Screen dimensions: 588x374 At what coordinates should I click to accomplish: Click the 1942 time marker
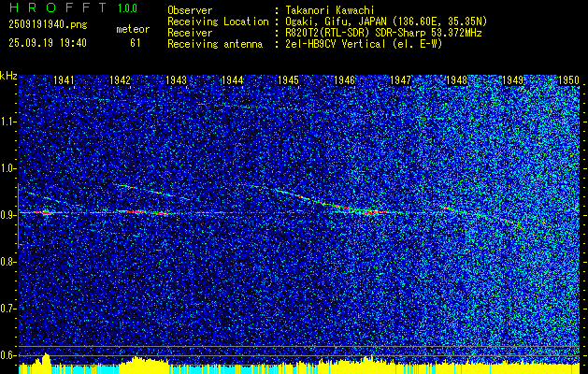(120, 80)
